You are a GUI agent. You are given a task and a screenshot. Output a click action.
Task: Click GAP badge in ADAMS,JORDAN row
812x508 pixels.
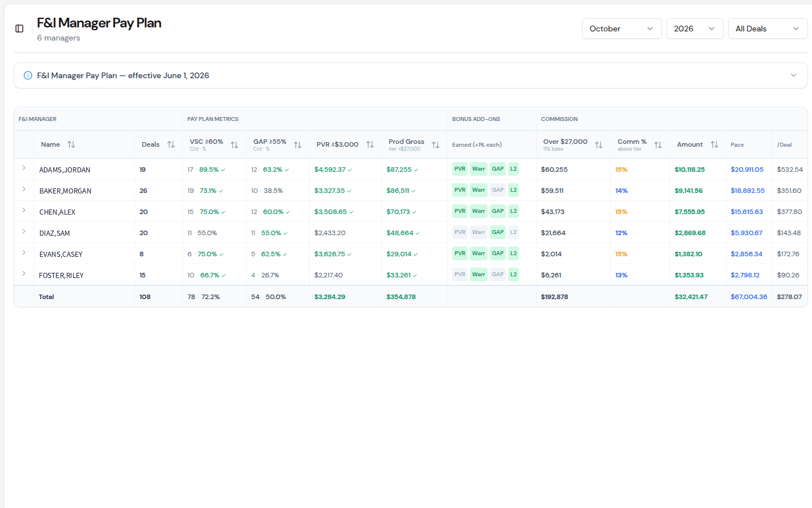pyautogui.click(x=498, y=169)
